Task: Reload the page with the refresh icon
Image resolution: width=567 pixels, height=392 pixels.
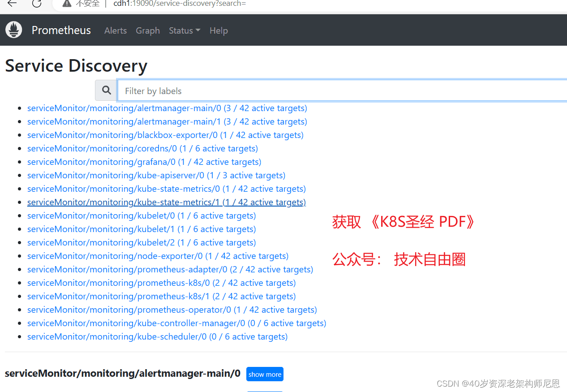Action: [x=37, y=4]
